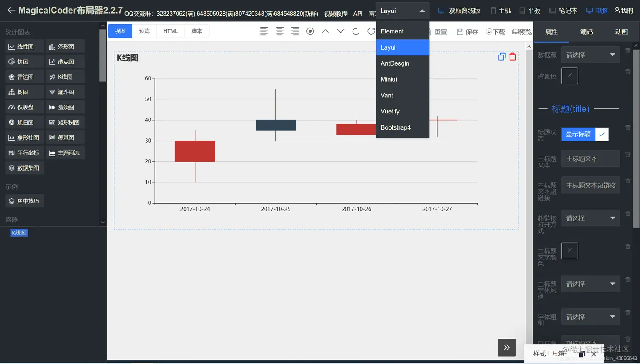
Task: Click the align center toolbar icon
Action: 279,31
